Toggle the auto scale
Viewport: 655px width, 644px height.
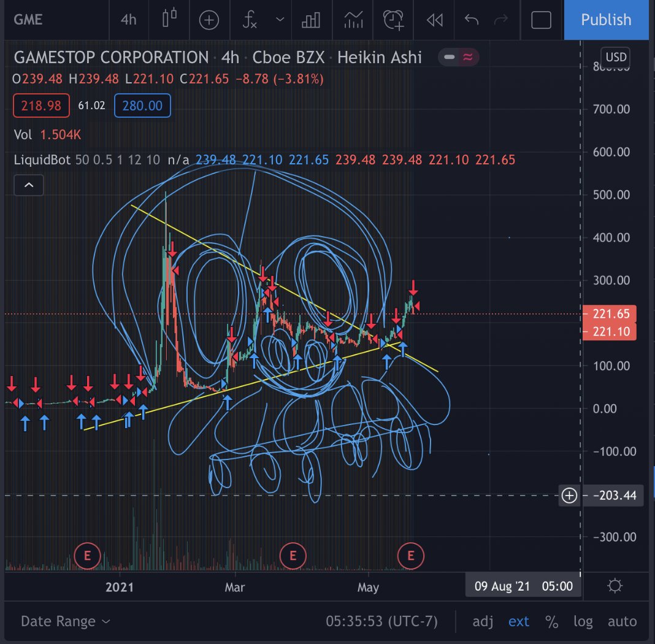tap(622, 621)
